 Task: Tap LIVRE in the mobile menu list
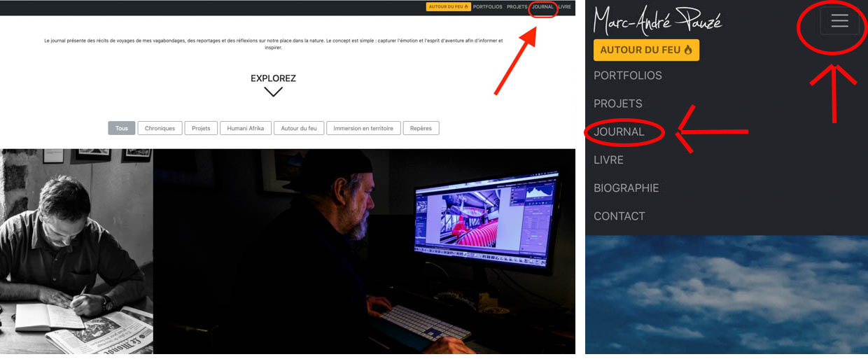click(608, 160)
